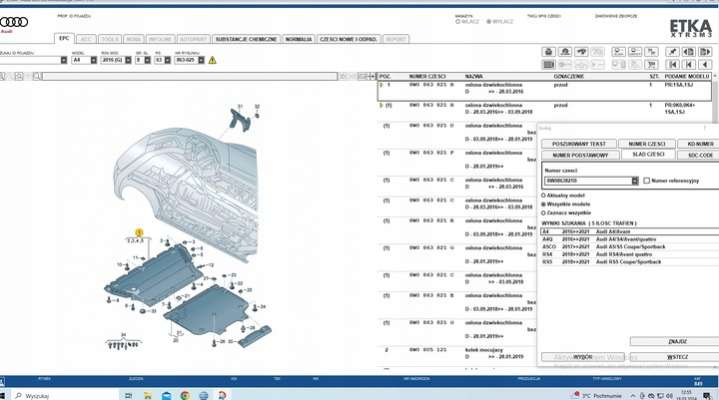Open the NORMALIA tab

tap(299, 39)
